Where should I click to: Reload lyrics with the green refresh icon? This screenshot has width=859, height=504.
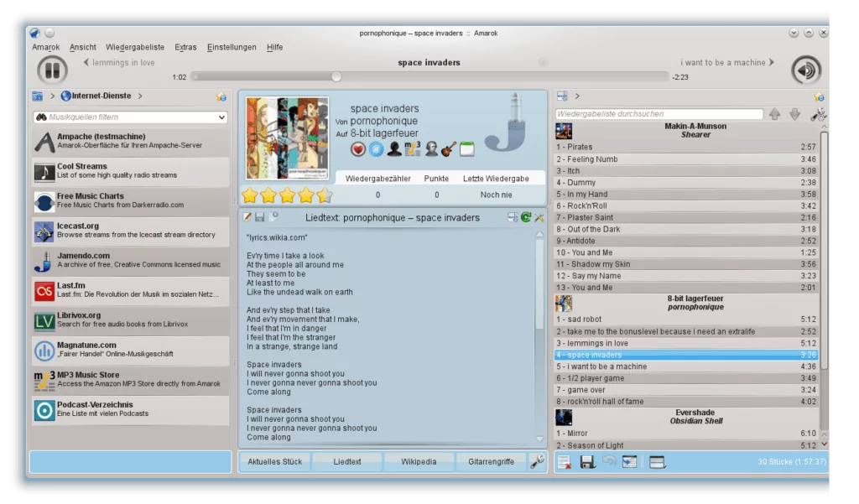pyautogui.click(x=526, y=217)
